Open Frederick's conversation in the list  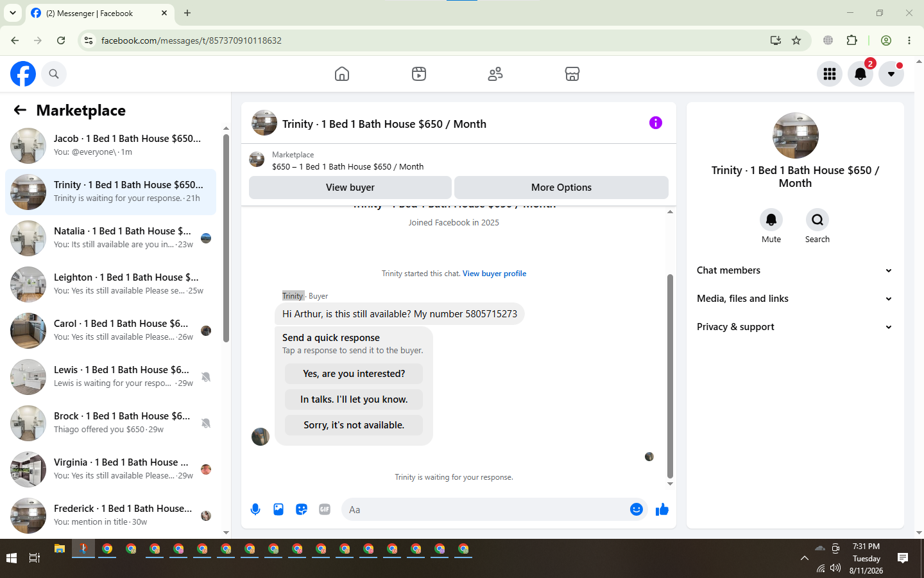tap(110, 516)
